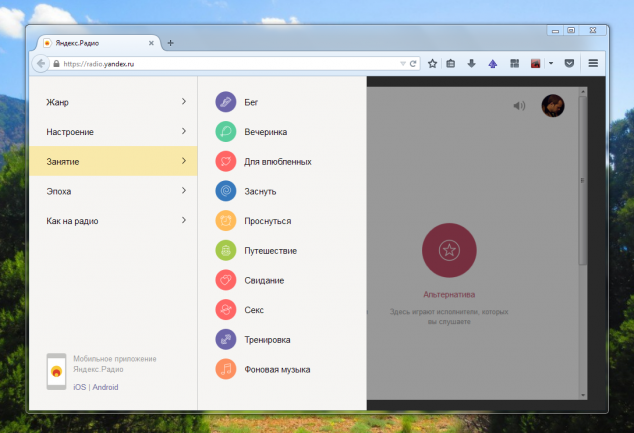The width and height of the screenshot is (634, 433).
Task: Open the downloads arrow icon
Action: pyautogui.click(x=471, y=63)
